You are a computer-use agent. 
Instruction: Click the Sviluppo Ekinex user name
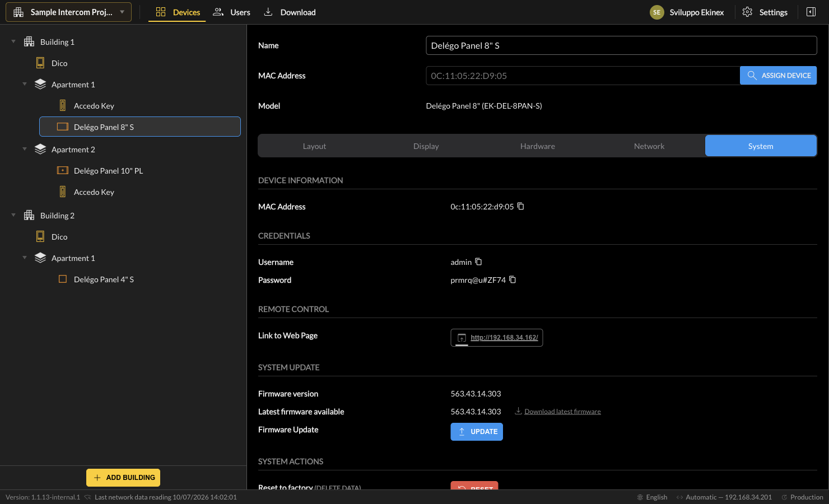tap(697, 12)
